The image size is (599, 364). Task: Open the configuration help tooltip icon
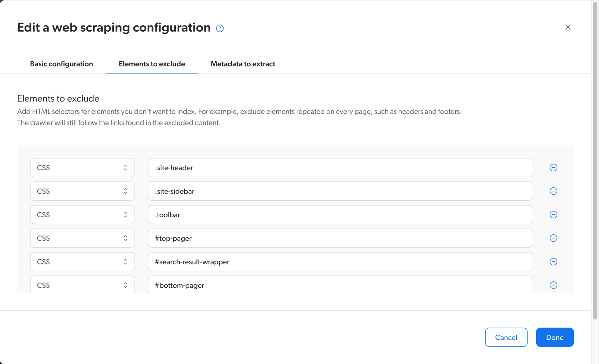click(220, 28)
